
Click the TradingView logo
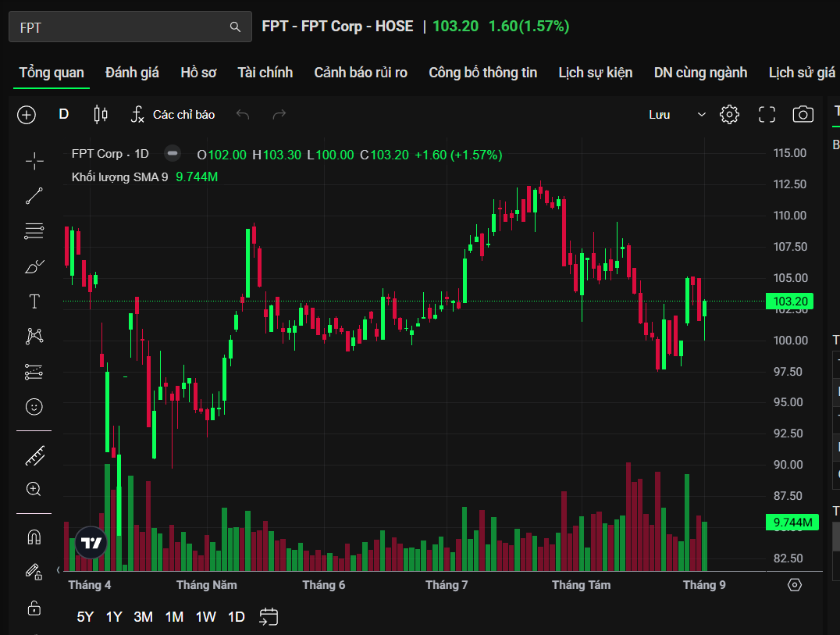pos(91,543)
